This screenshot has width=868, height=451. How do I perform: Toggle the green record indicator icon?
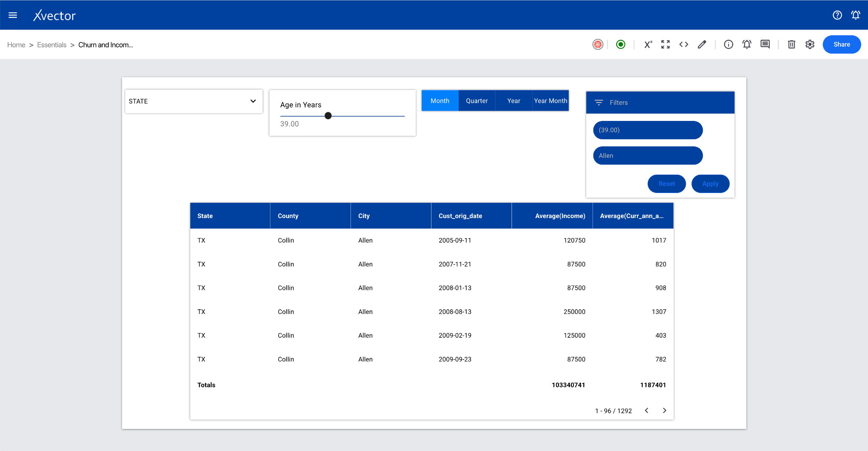[620, 45]
